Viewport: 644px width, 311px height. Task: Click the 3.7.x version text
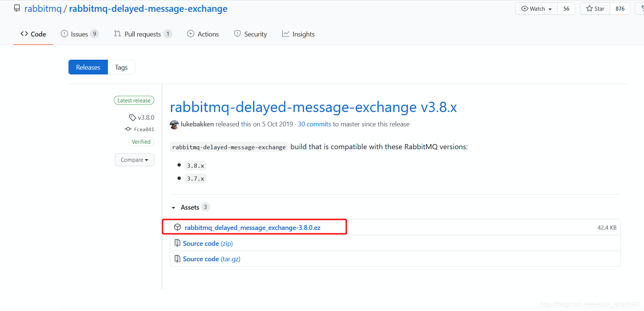click(196, 179)
